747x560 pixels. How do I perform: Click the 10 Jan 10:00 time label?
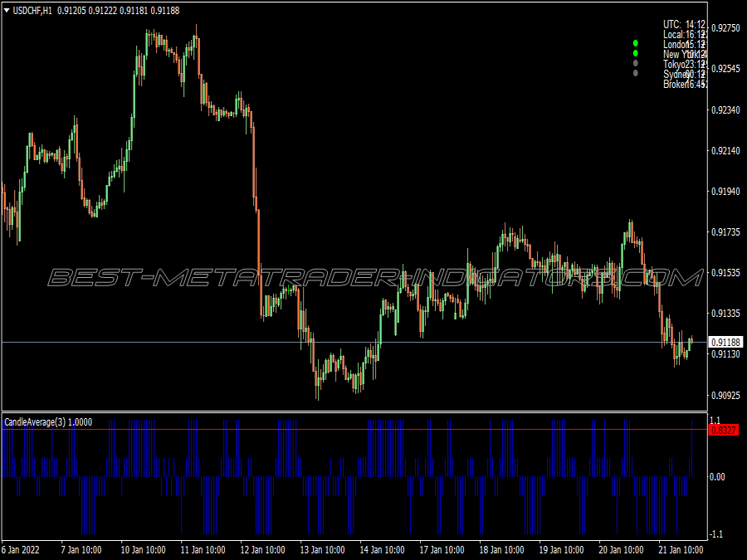[143, 549]
